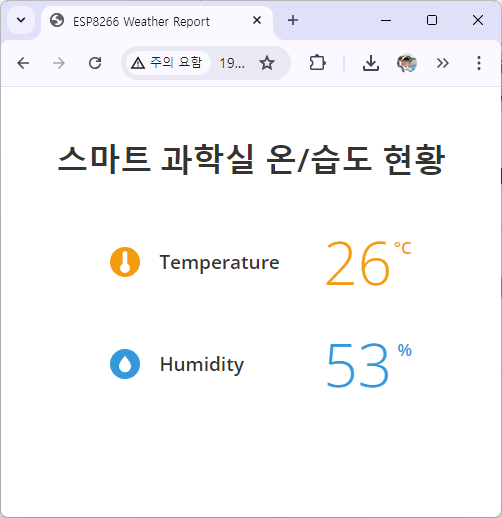The width and height of the screenshot is (502, 518).
Task: Open the downloads tray icon
Action: click(371, 63)
